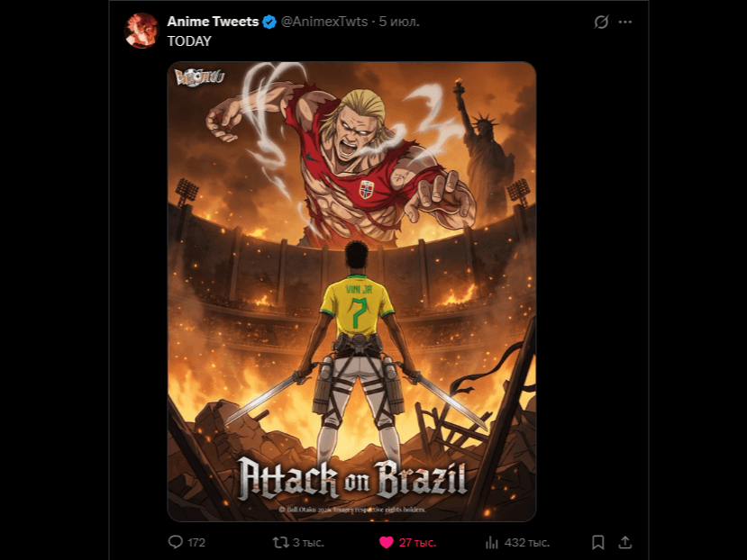This screenshot has height=560, width=747.
Task: Click the view count '432 тыс.'
Action: click(527, 542)
